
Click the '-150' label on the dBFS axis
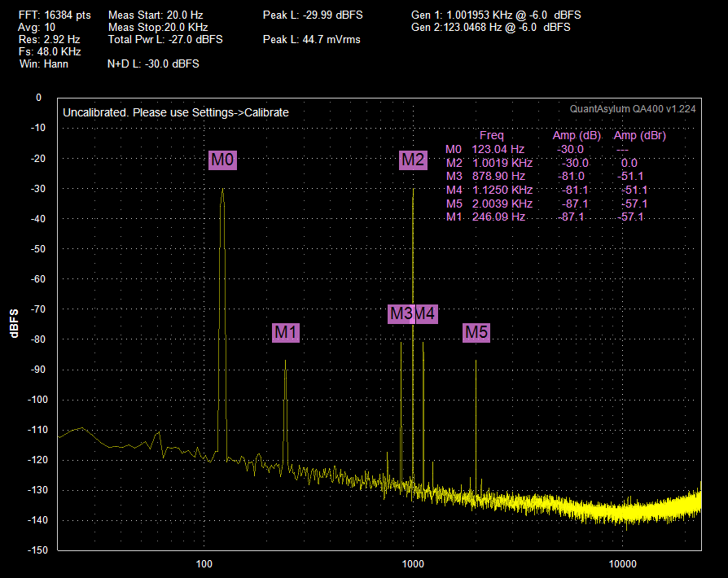37,550
